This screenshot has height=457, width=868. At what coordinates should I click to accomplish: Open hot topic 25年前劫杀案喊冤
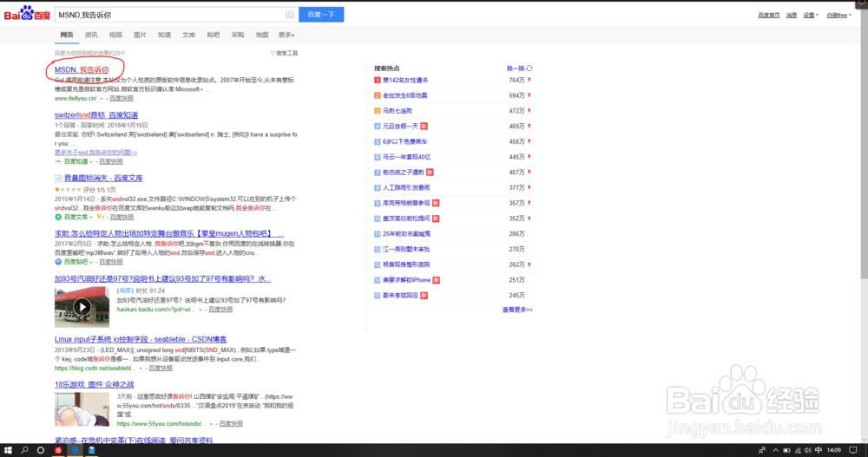406,234
